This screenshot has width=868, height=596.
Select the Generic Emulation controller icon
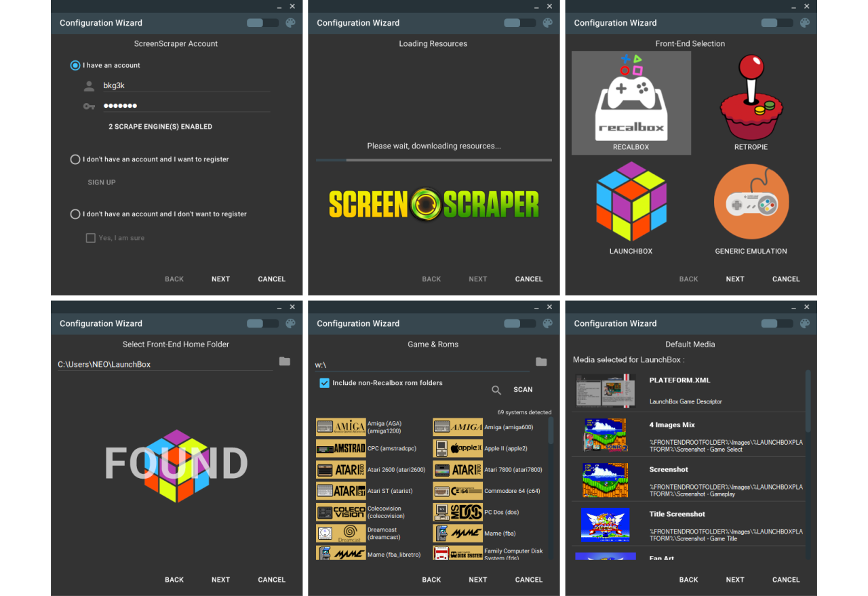(751, 201)
